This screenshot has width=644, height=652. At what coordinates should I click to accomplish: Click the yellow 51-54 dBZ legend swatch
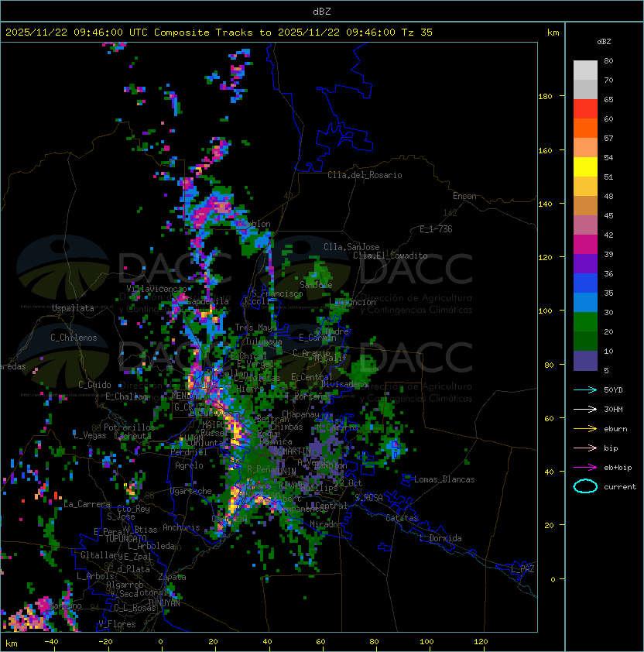[585, 166]
